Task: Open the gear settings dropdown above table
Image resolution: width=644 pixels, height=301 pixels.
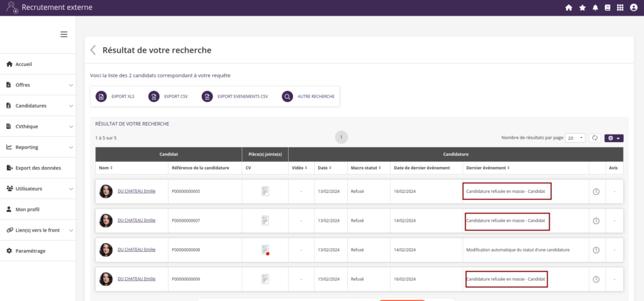Action: 613,138
